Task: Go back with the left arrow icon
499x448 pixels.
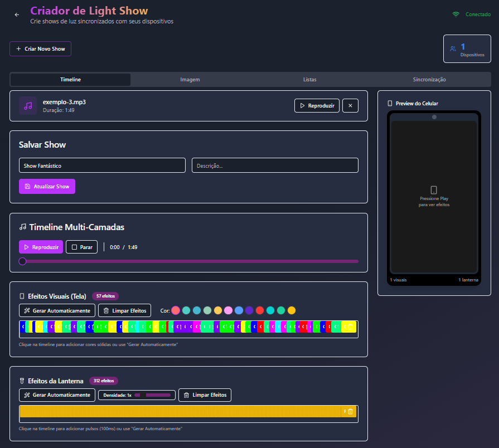Action: coord(17,14)
